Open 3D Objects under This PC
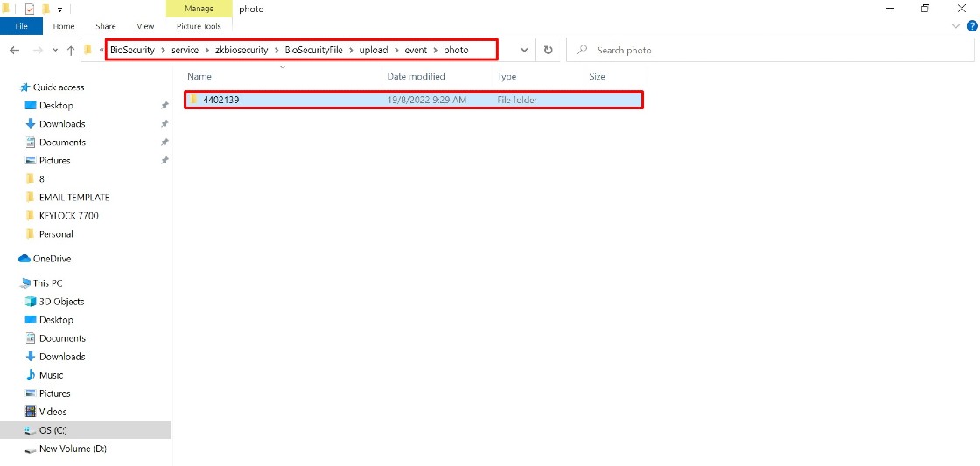 (61, 302)
